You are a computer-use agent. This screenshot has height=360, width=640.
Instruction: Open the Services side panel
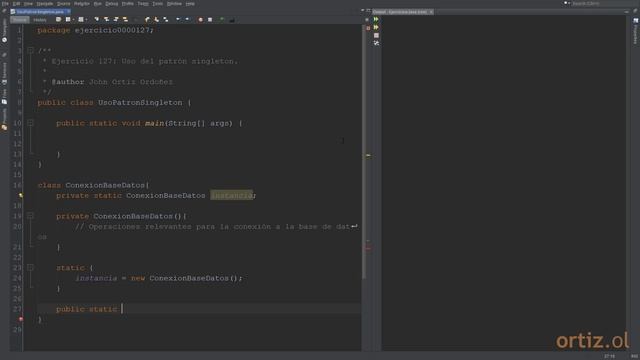(x=4, y=73)
